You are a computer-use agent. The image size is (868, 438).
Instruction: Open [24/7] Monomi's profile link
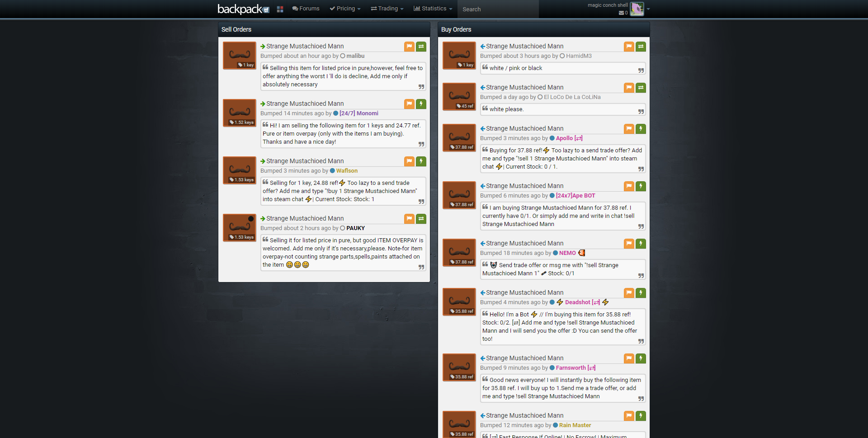pyautogui.click(x=359, y=113)
